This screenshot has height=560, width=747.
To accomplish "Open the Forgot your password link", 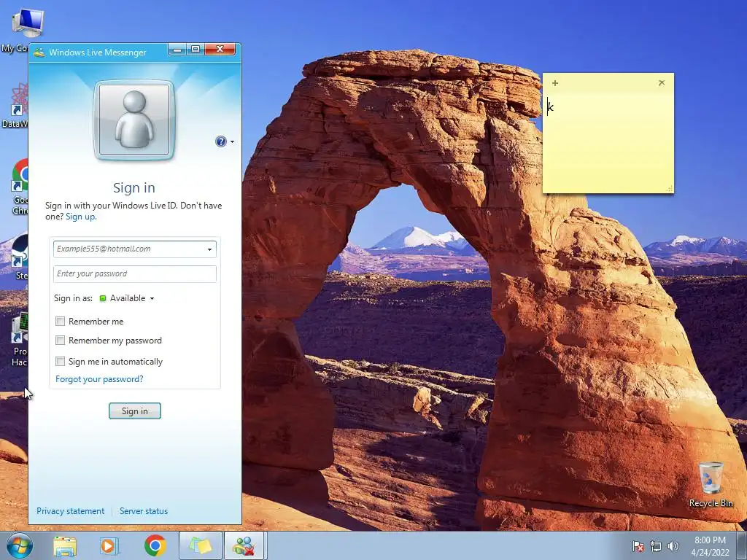I will pos(99,379).
